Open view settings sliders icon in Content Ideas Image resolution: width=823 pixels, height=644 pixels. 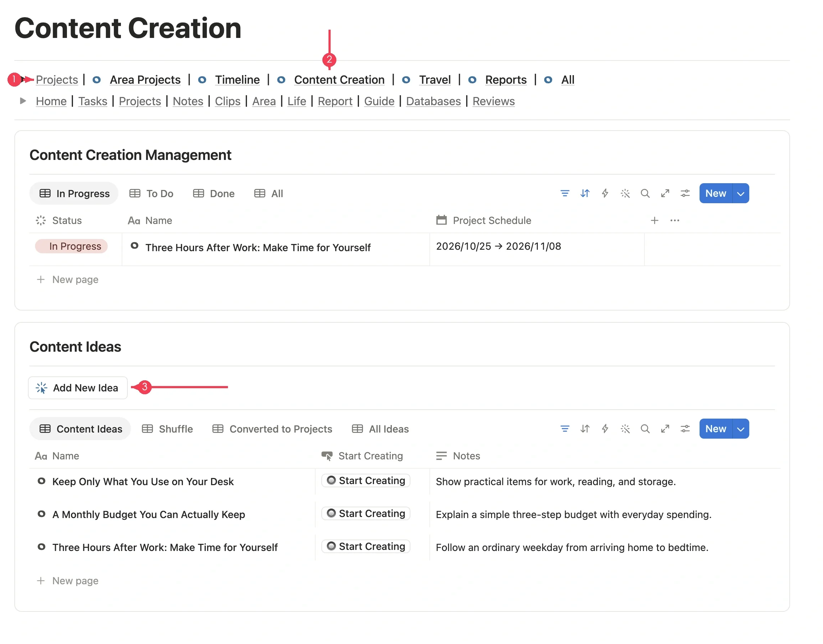pyautogui.click(x=685, y=429)
